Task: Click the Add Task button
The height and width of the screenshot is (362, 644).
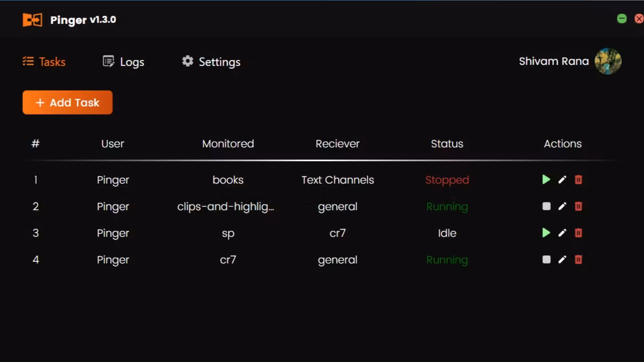Action: coord(68,102)
